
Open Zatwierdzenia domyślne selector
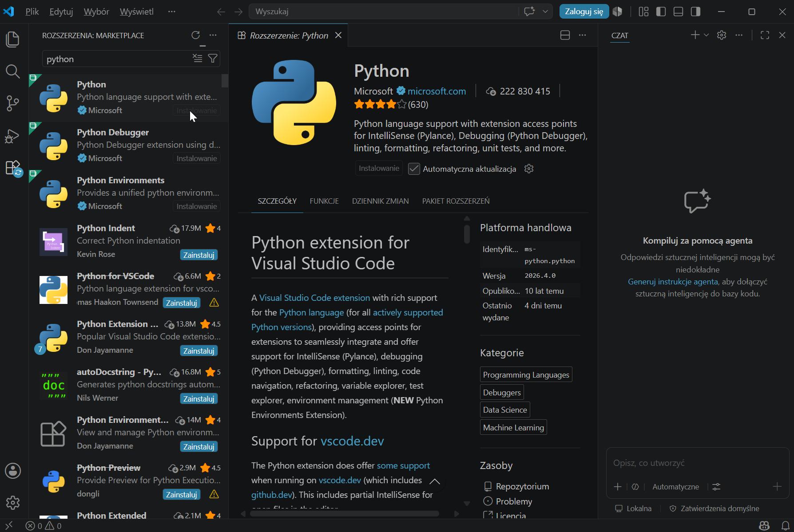[x=714, y=508]
